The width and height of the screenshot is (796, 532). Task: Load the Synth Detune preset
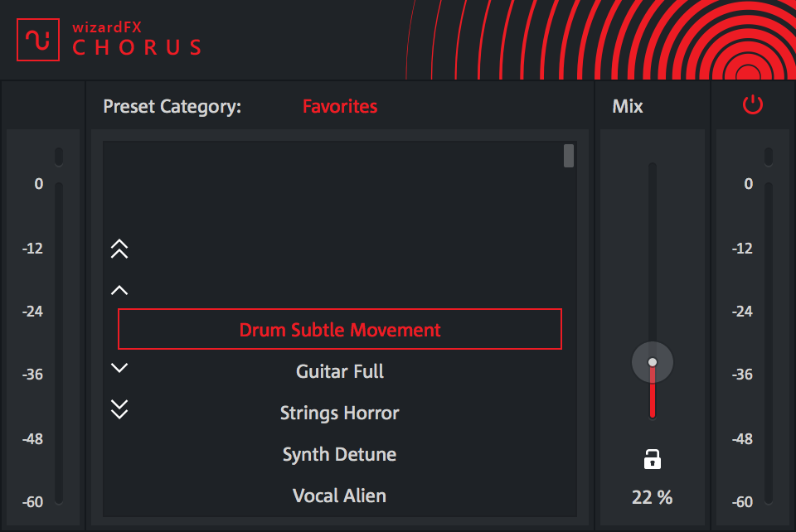(340, 454)
